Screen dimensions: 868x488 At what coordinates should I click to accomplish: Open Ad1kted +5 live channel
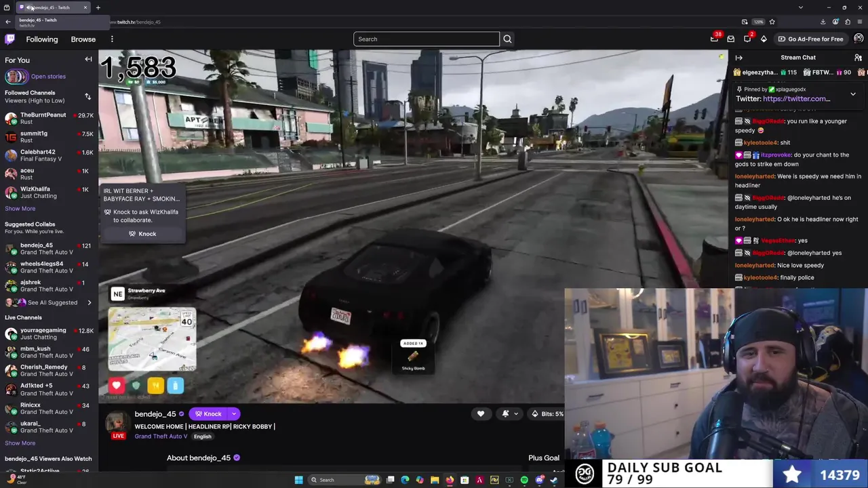(x=49, y=389)
